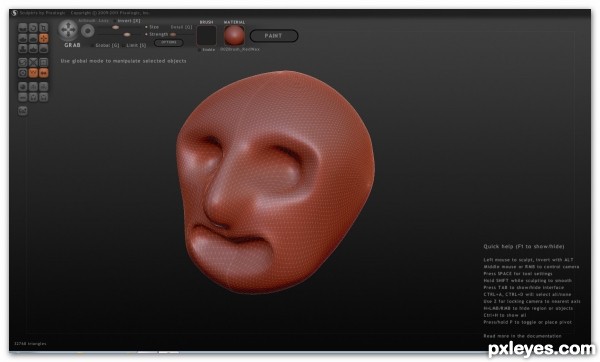Screen dimensions: 600x362
Task: Click the Size slider handle
Action: 116,27
